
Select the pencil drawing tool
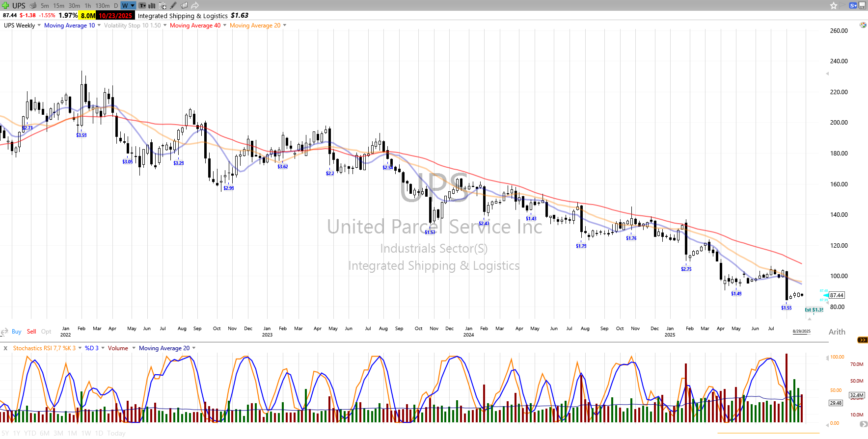pos(173,5)
